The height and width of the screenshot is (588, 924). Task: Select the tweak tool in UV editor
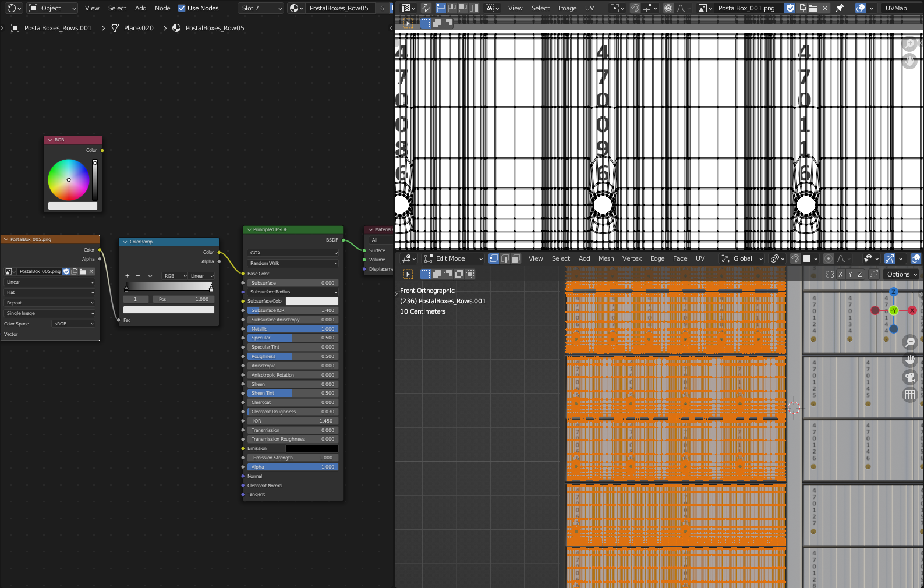coord(408,23)
